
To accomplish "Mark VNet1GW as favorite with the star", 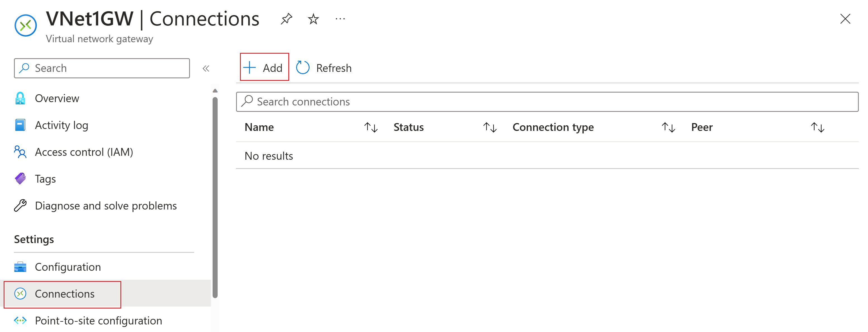I will [313, 19].
